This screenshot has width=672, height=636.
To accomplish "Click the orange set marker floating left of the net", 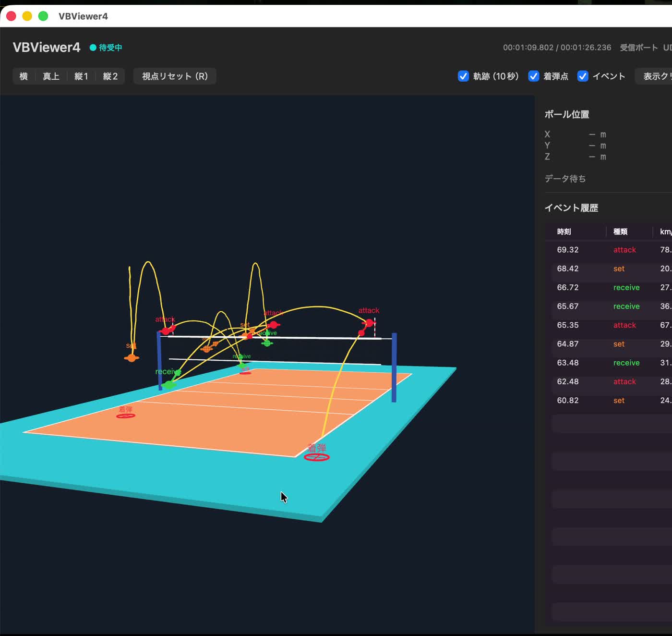I will [132, 358].
